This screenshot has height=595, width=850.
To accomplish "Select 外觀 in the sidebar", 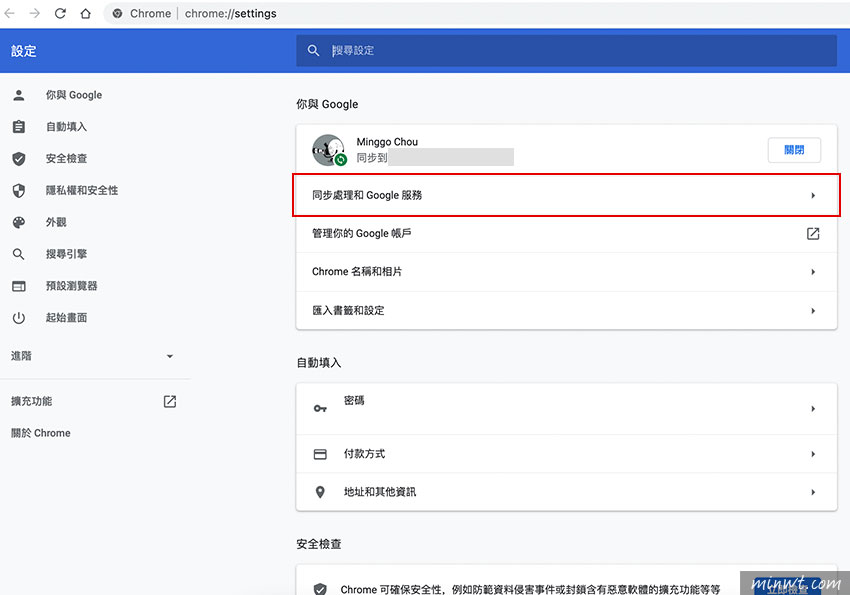I will pyautogui.click(x=56, y=222).
